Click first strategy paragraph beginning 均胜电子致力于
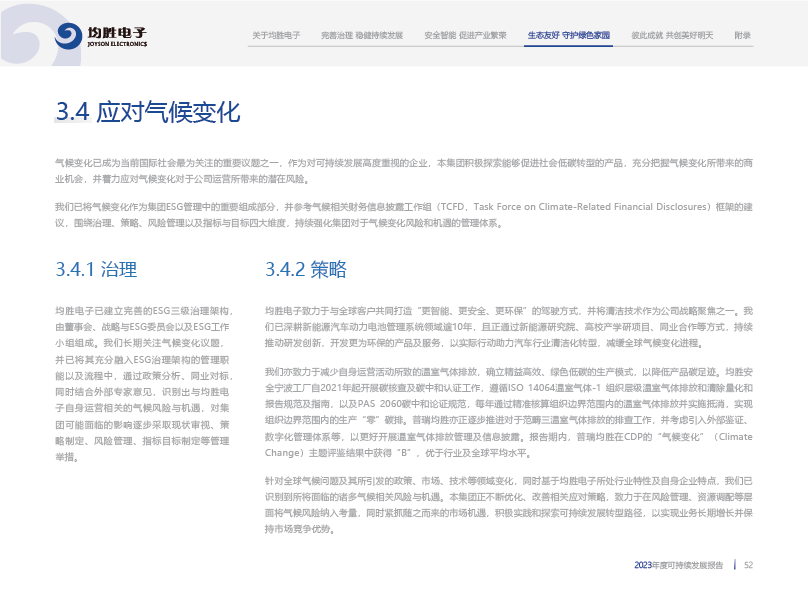 pos(508,326)
